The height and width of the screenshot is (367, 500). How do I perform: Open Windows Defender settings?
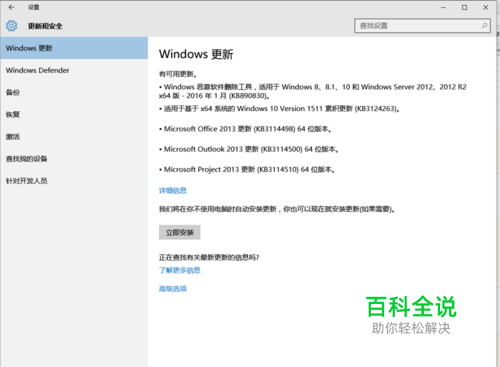[74, 70]
